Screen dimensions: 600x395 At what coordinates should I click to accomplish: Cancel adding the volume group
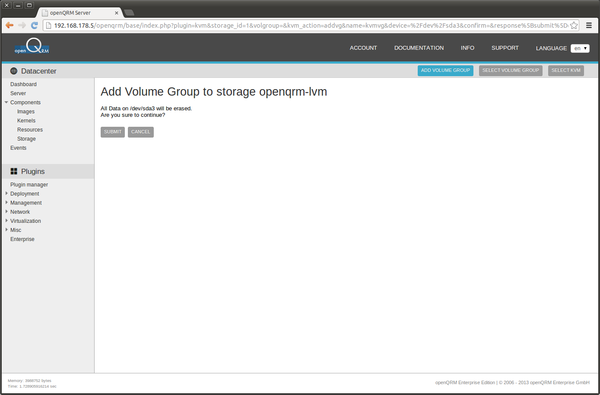141,132
